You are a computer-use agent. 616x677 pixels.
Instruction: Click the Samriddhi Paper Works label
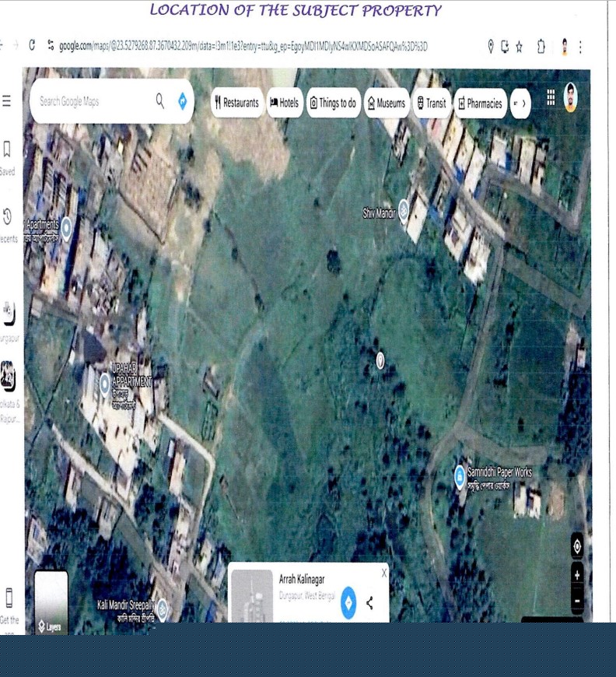coord(500,472)
